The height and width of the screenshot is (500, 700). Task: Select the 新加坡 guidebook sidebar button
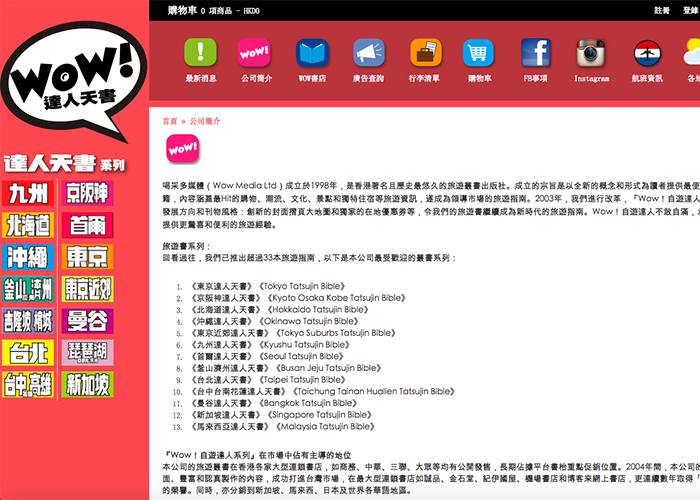point(87,385)
